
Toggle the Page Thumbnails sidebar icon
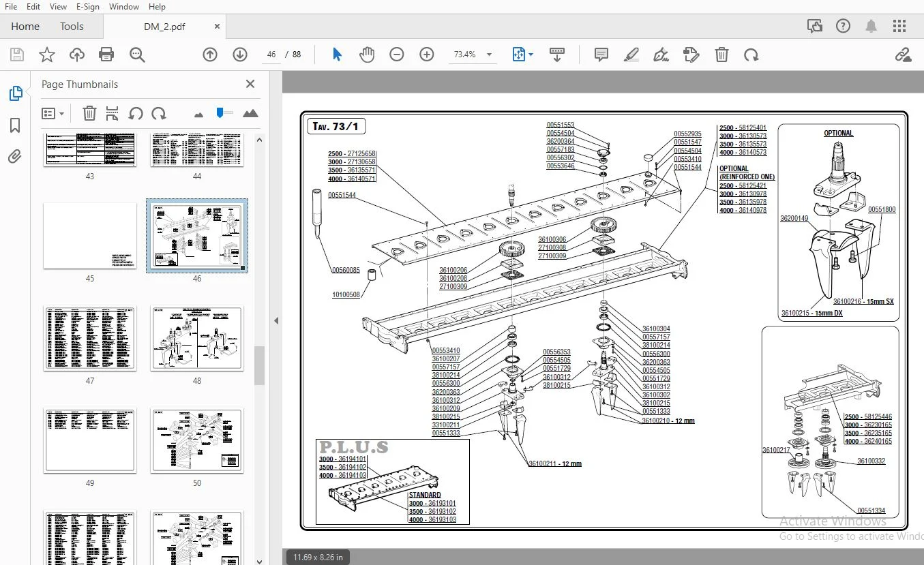tap(15, 93)
